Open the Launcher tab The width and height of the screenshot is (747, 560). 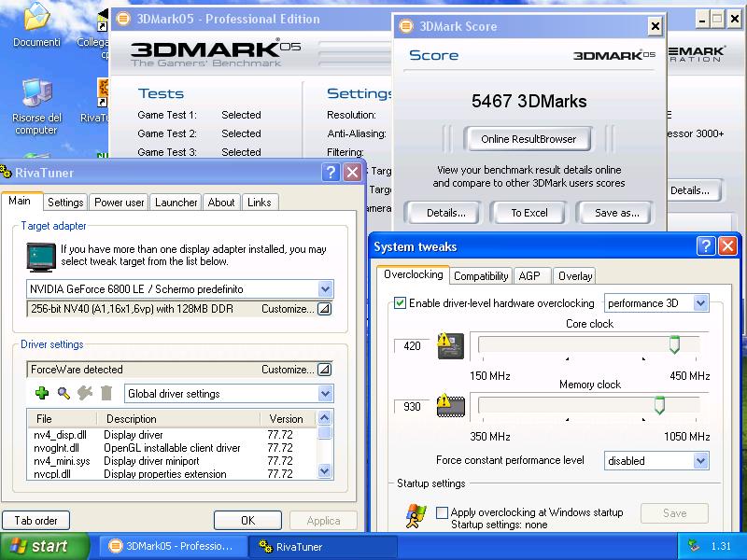click(176, 203)
